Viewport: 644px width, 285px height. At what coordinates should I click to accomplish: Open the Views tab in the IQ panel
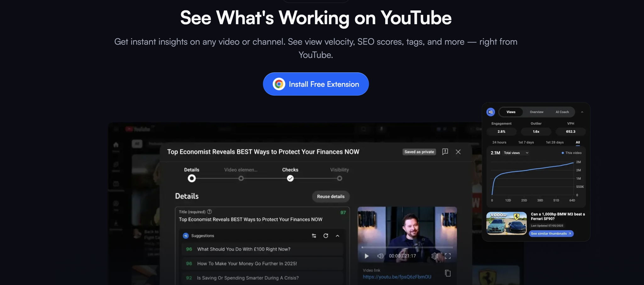[511, 112]
